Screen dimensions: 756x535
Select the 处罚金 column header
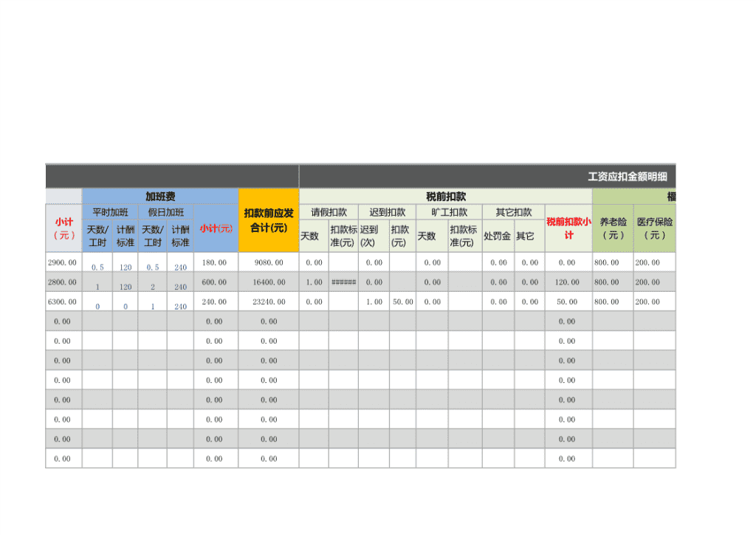coord(498,236)
